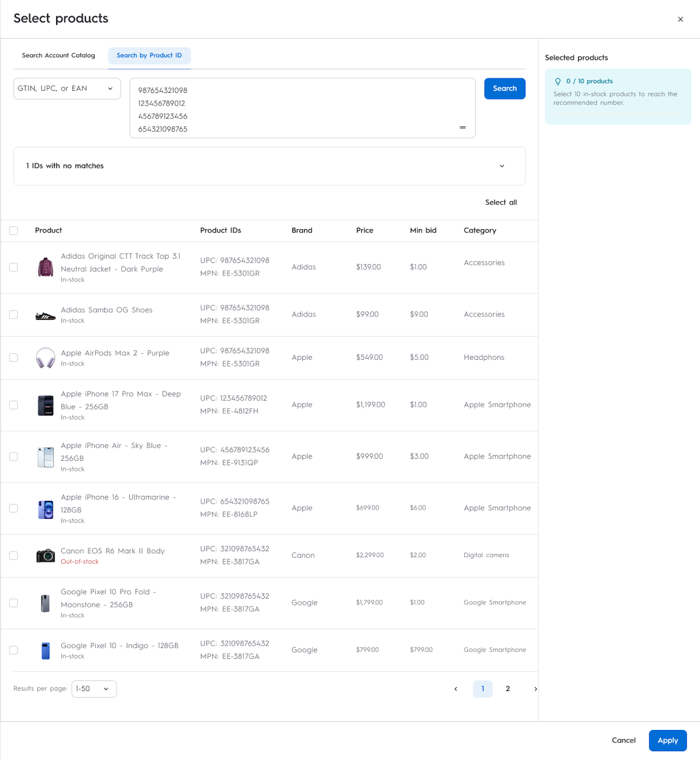The width and height of the screenshot is (700, 760).
Task: Click the $2,299.00 price cell
Action: 370,556
